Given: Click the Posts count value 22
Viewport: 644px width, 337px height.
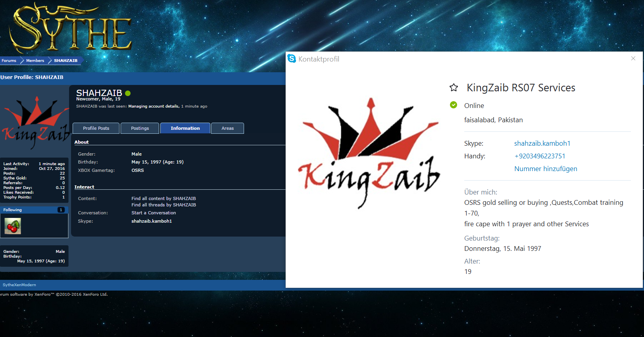Looking at the screenshot, I should pos(62,173).
